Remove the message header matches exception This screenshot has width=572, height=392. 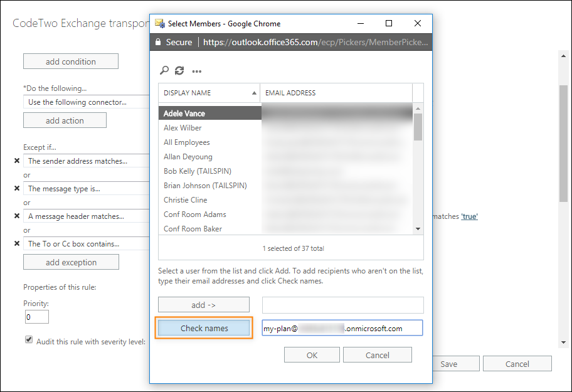(x=17, y=216)
